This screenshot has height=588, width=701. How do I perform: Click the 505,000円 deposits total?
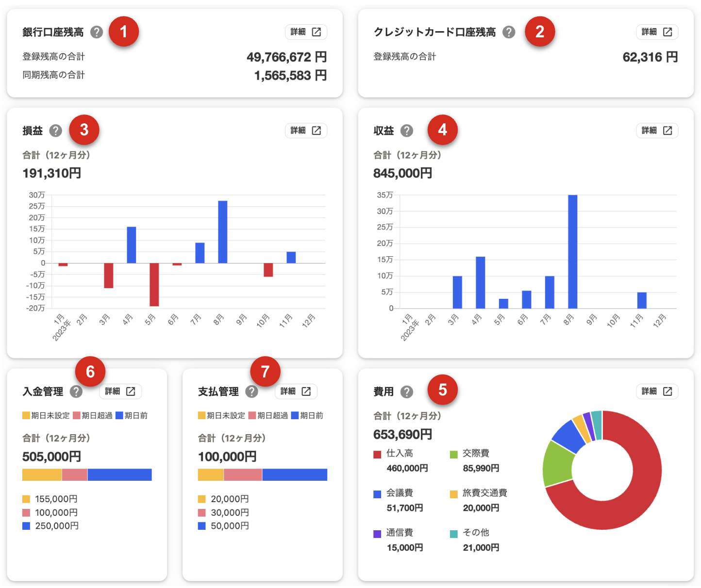[52, 457]
